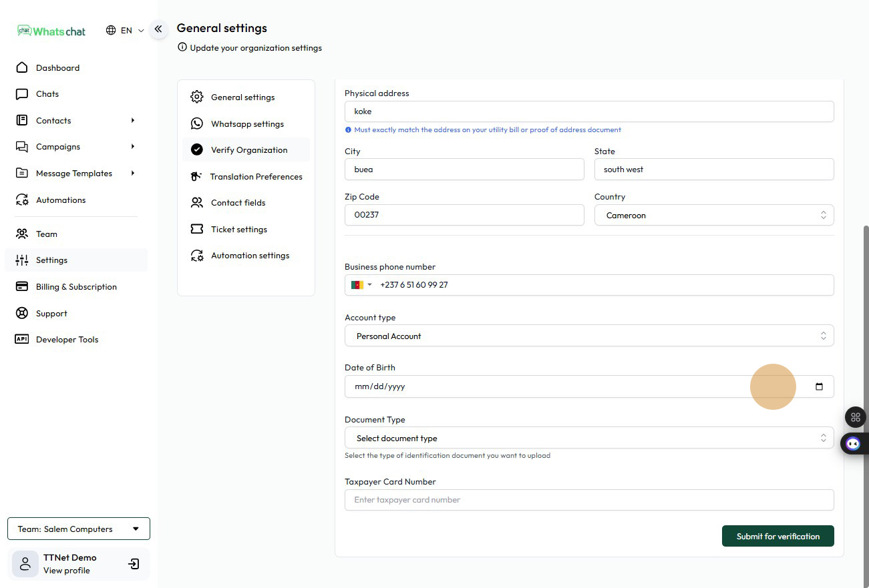Click the View profile link

click(x=66, y=571)
